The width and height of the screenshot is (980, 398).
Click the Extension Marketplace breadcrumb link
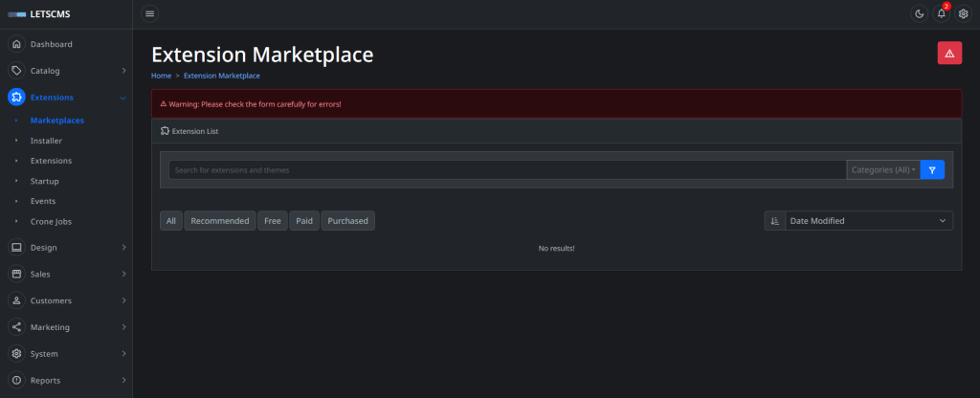(x=222, y=76)
